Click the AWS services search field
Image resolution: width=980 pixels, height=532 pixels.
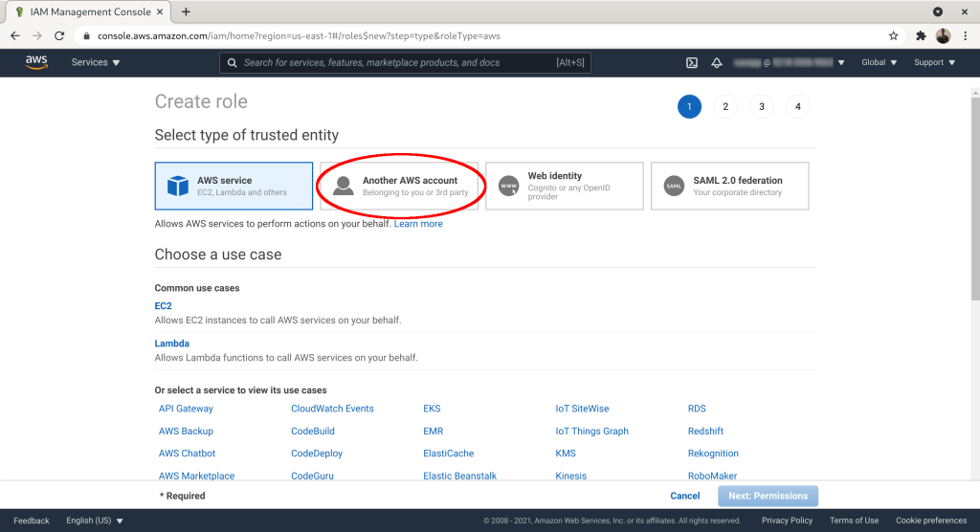pos(405,62)
